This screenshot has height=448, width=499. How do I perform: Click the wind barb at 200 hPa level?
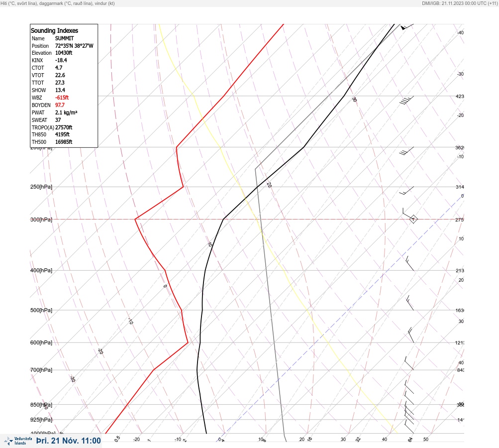(406, 151)
